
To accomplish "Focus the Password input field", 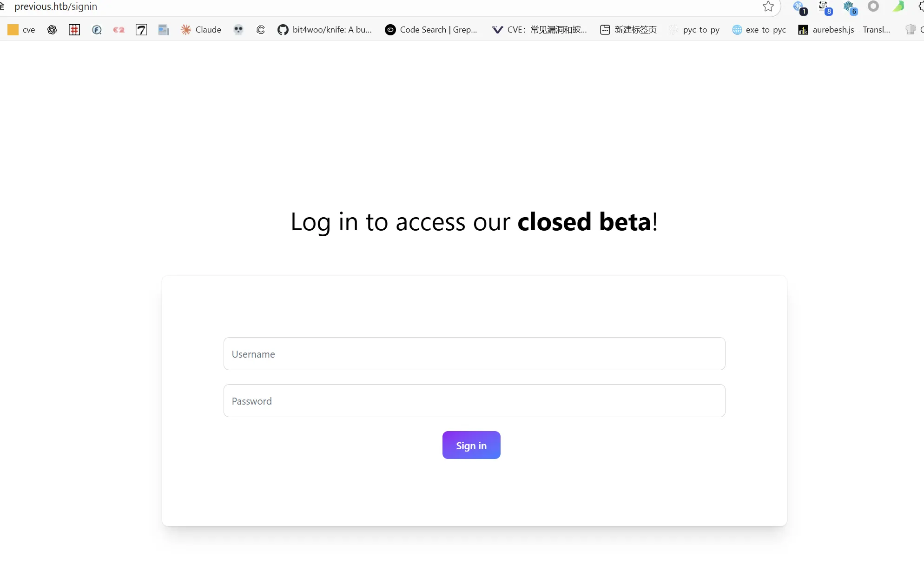I will coord(474,401).
